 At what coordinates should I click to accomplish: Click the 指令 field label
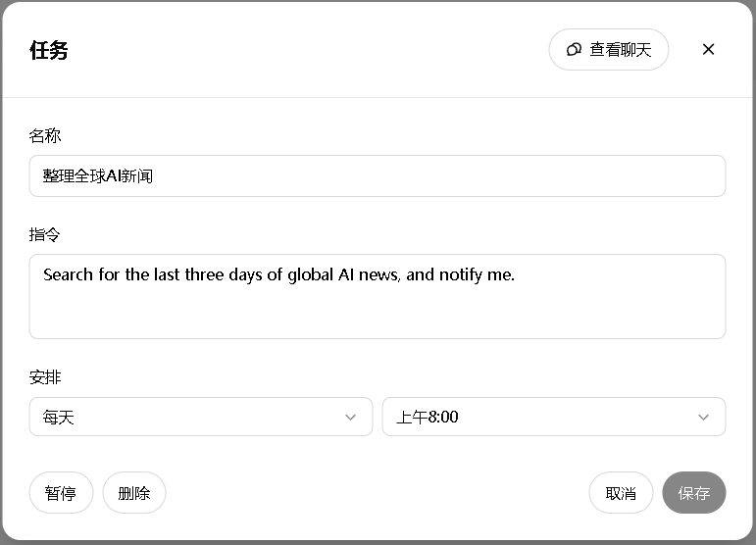point(45,234)
